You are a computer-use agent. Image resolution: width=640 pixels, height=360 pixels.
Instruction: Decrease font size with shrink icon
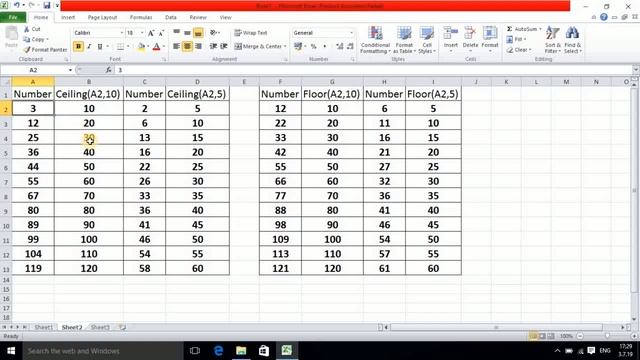(x=161, y=33)
